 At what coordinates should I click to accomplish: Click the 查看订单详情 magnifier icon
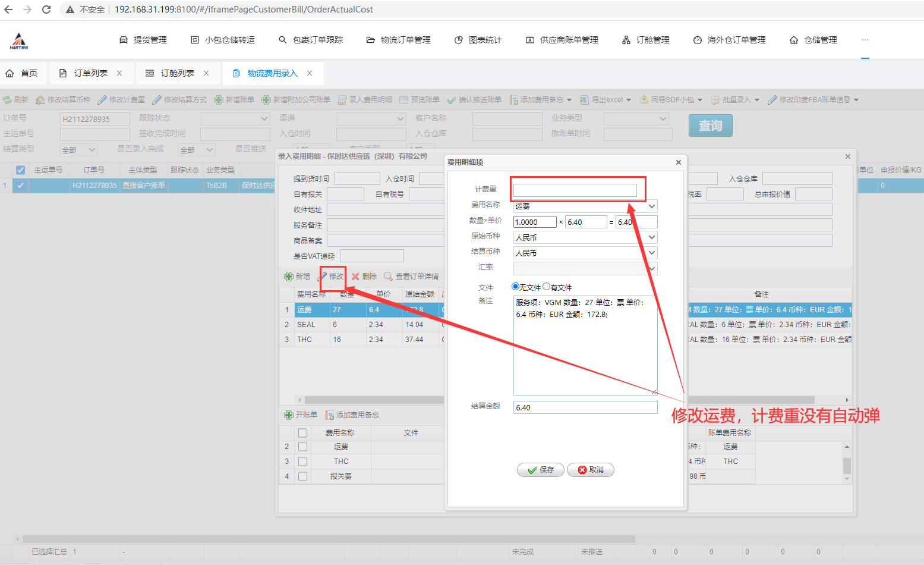point(388,277)
